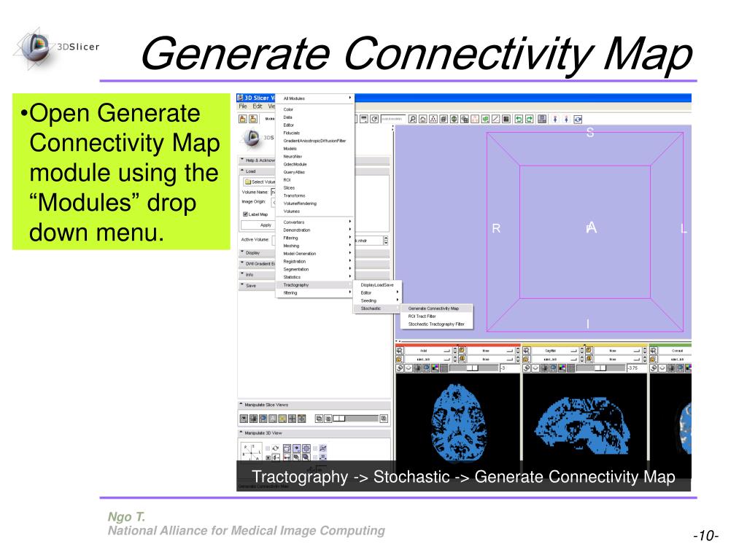
Task: Click the second open-folder icon below Edit menu
Action: pos(253,119)
